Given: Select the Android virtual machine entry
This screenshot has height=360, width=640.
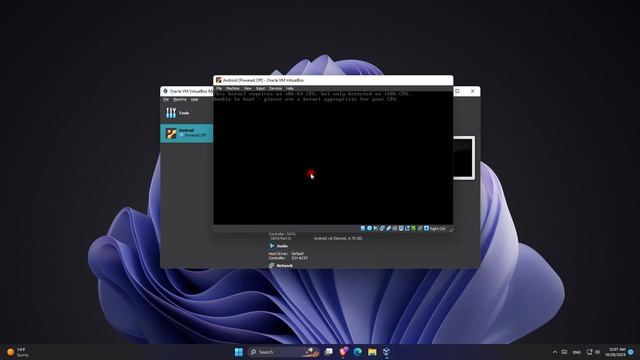Looking at the screenshot, I should pos(187,133).
